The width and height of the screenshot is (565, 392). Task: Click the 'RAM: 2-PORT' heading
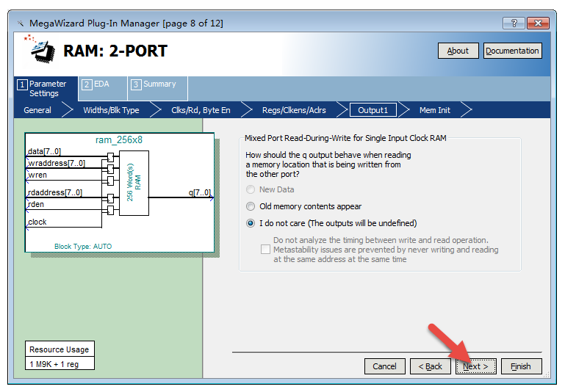tap(115, 51)
